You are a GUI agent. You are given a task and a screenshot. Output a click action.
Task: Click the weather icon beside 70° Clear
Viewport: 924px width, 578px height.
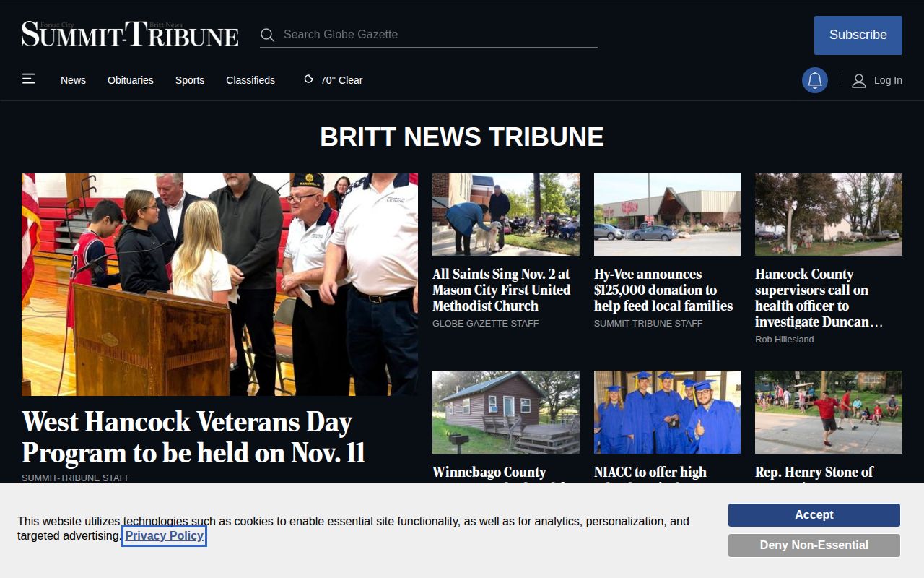click(308, 79)
